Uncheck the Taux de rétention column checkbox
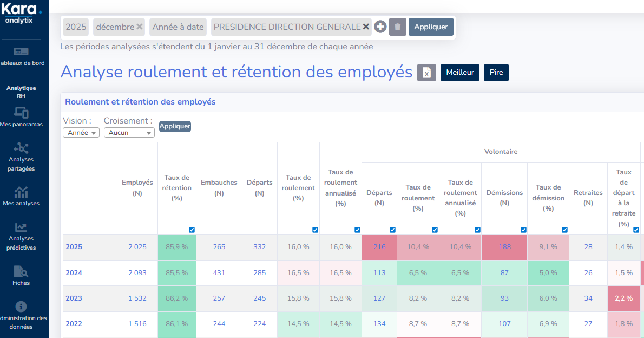 191,230
